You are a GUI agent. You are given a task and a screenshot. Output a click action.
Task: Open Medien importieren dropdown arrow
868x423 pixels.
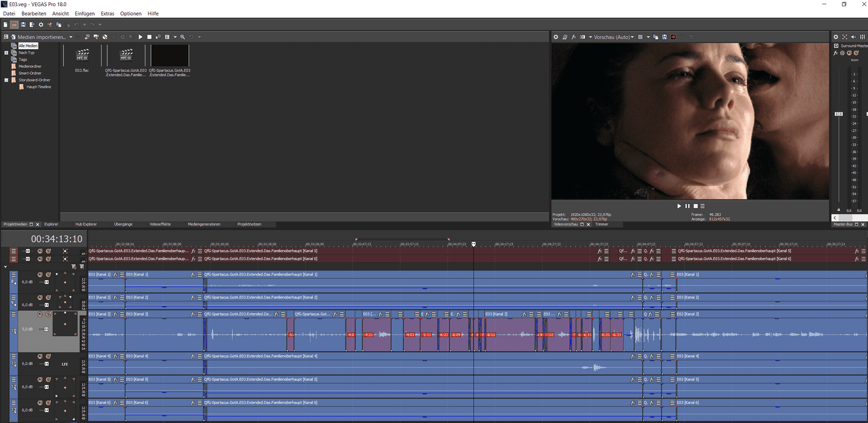click(x=71, y=37)
